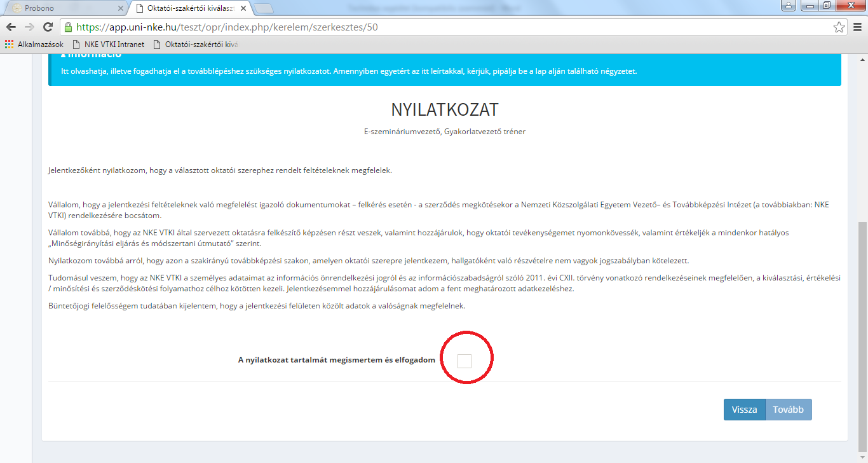Click paragraph starting 'Büntetőjogi felelősségem tudatában'

pos(257,306)
